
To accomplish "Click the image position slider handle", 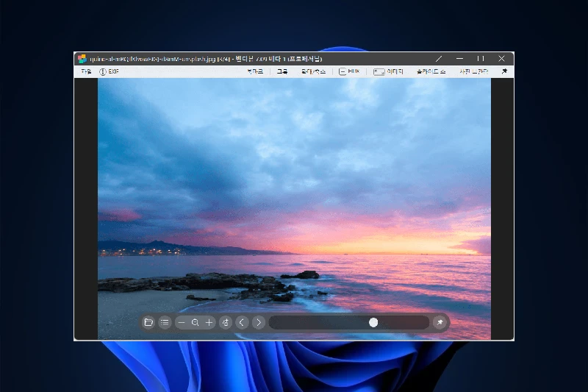I will point(373,323).
